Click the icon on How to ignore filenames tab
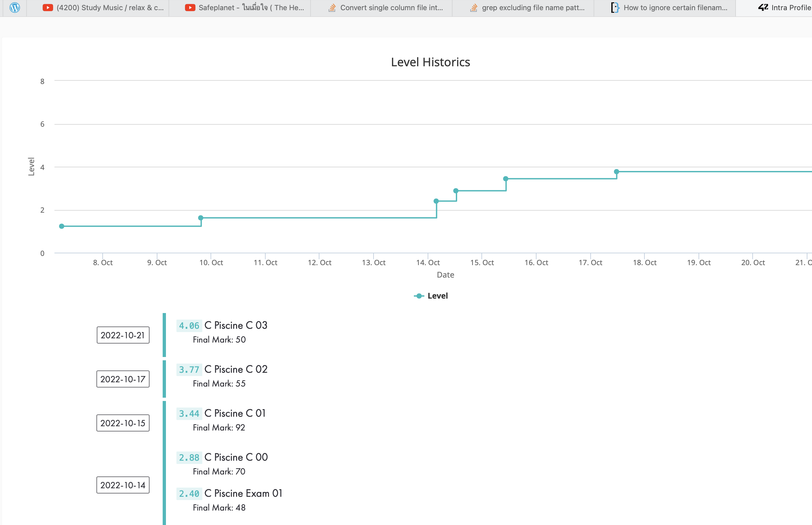 coord(615,8)
